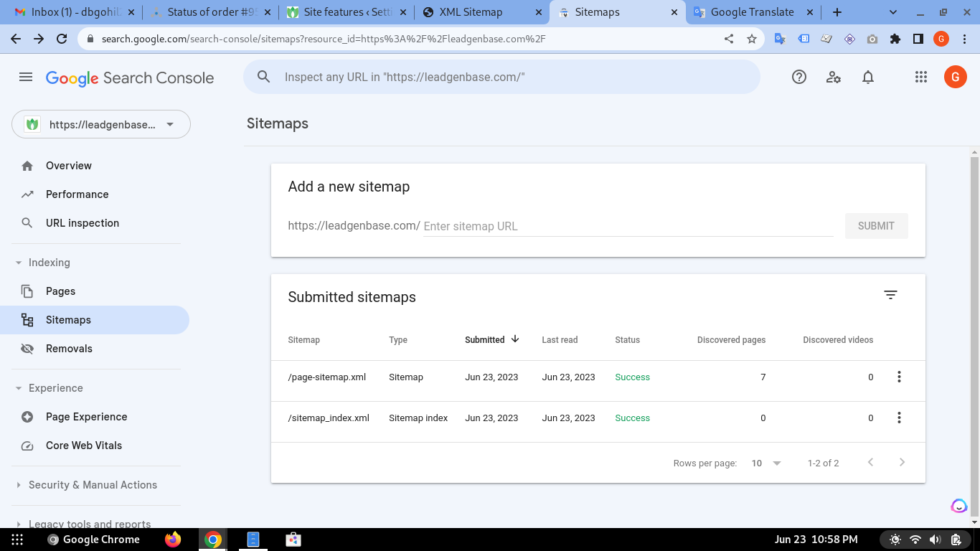Open Overview in the sidebar
Viewport: 980px width, 551px height.
pyautogui.click(x=95, y=166)
